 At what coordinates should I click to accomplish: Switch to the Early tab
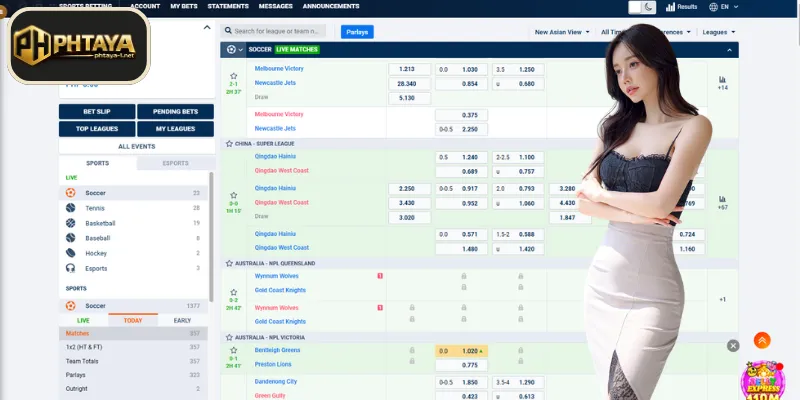click(x=182, y=320)
